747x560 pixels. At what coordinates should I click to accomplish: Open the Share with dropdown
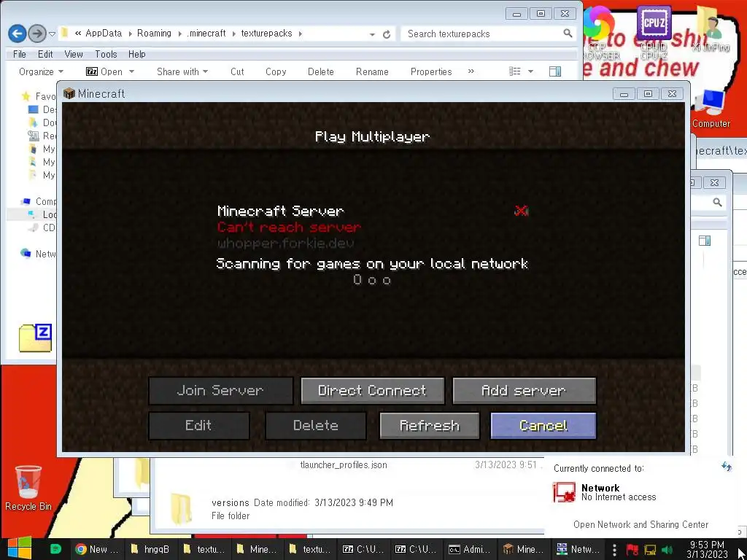tap(182, 71)
